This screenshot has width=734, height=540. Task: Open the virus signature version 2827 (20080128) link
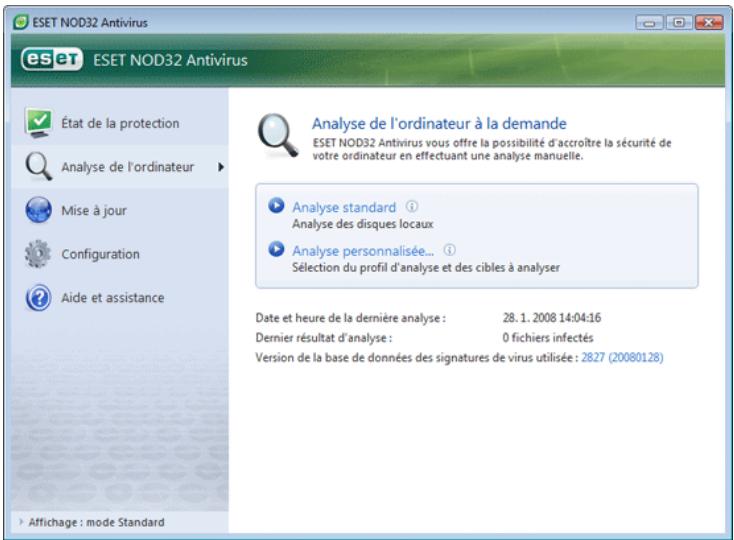coord(622,358)
